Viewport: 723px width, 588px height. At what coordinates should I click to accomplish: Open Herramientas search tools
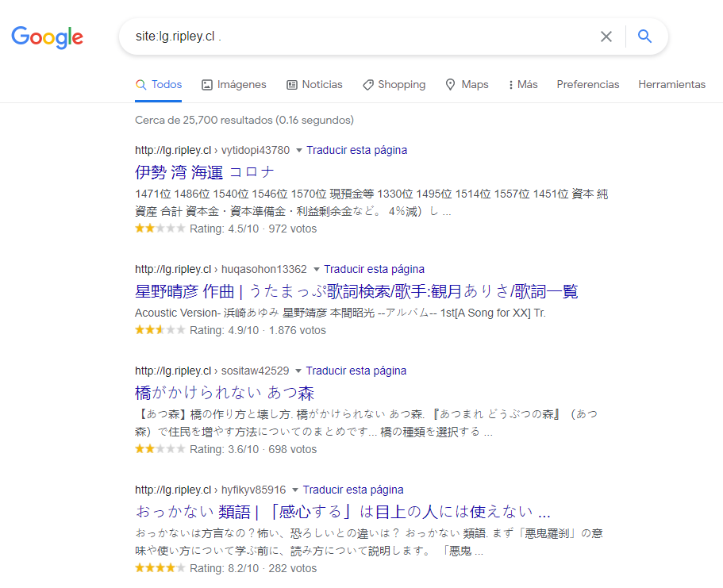pyautogui.click(x=672, y=84)
